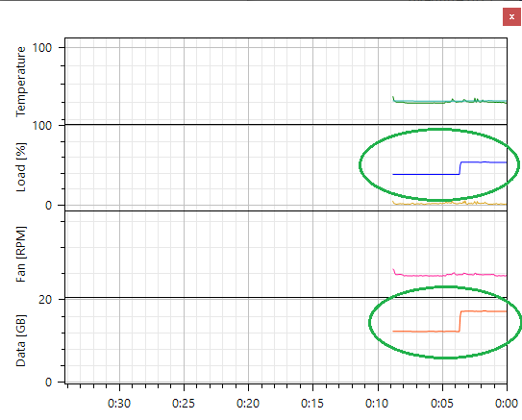Click the Temperature axis title
Screen dimensions: 522x420
(x=20, y=82)
